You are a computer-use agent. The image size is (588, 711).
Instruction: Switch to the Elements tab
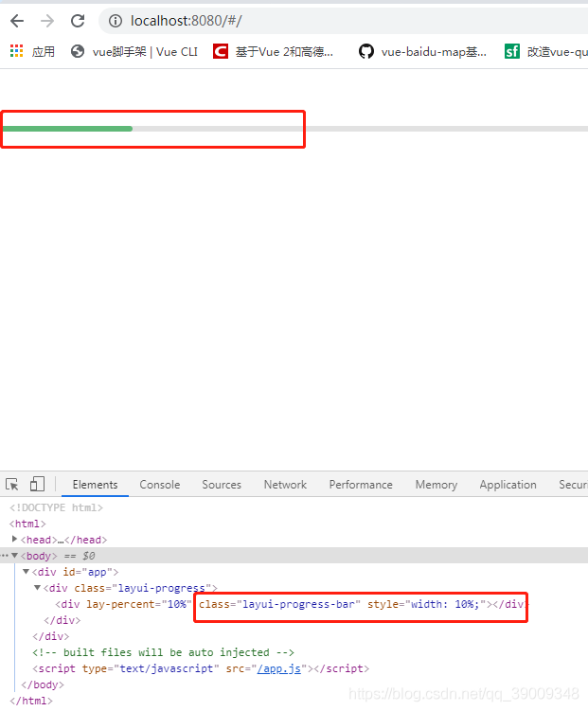[x=96, y=485]
